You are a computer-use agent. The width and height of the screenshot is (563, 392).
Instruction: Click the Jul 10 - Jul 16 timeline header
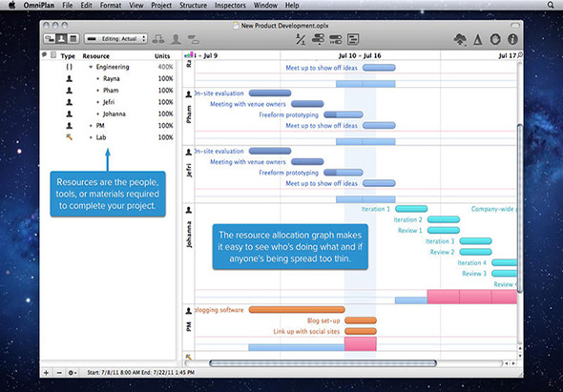pyautogui.click(x=360, y=56)
